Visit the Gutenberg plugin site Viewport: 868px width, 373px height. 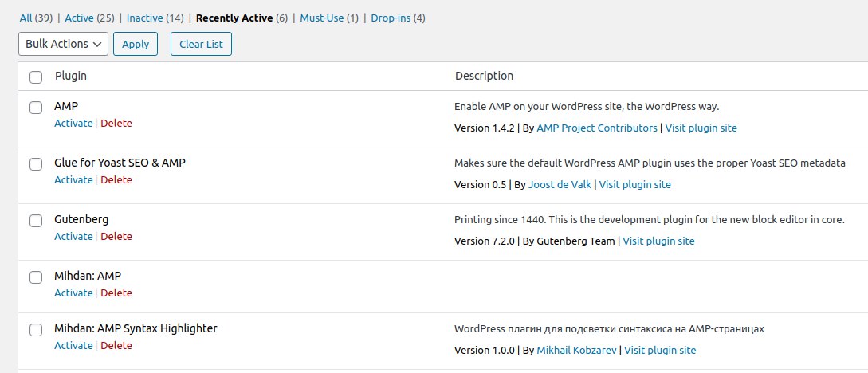point(658,241)
